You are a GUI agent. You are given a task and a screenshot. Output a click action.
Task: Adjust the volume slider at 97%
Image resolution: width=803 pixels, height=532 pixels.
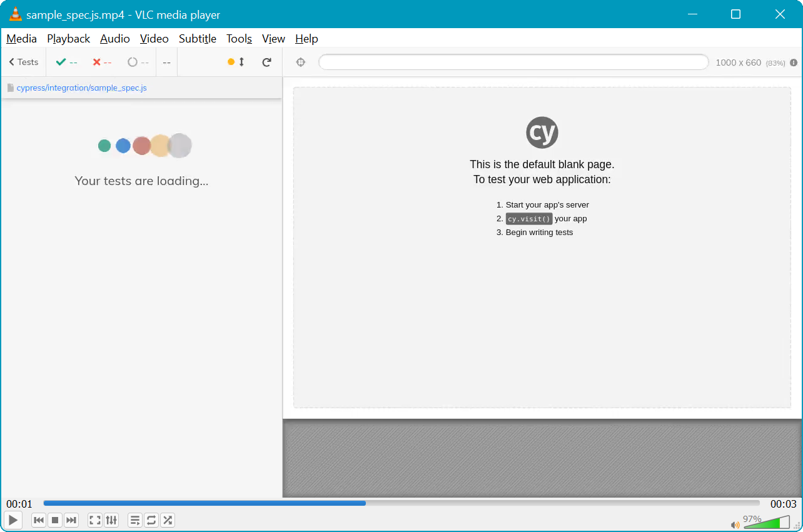click(x=766, y=523)
